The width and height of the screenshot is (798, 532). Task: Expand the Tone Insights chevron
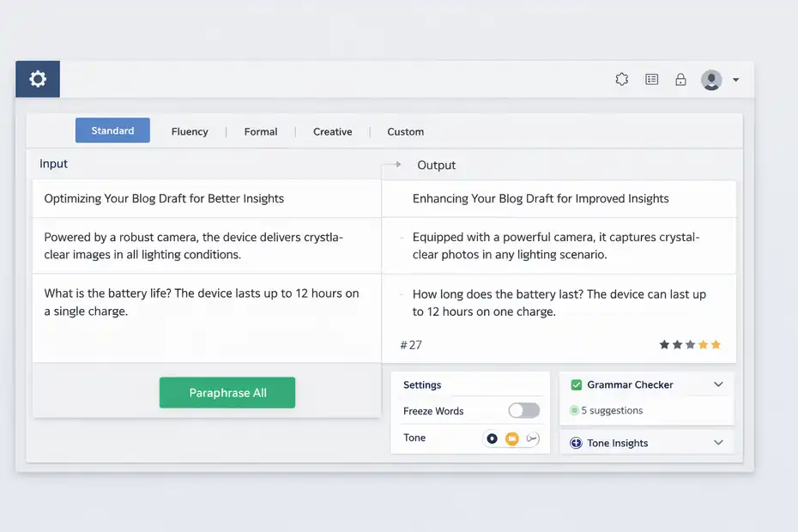click(x=718, y=443)
